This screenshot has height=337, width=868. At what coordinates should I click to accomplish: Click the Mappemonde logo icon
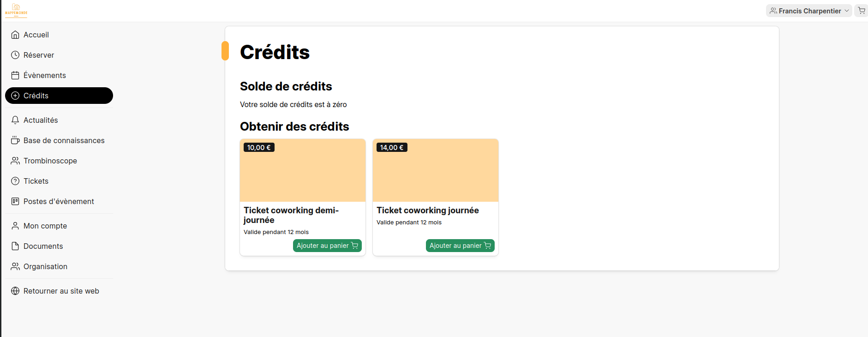[x=16, y=10]
